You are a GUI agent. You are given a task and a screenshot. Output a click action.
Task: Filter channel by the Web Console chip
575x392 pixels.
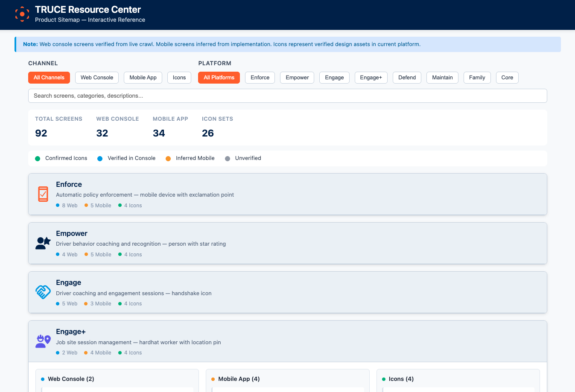[x=97, y=78]
